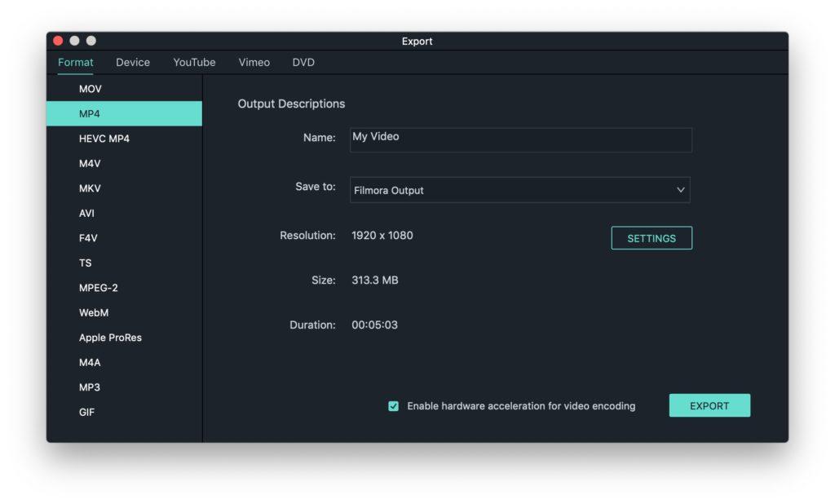
Task: Choose MOV format from the list
Action: pos(91,89)
